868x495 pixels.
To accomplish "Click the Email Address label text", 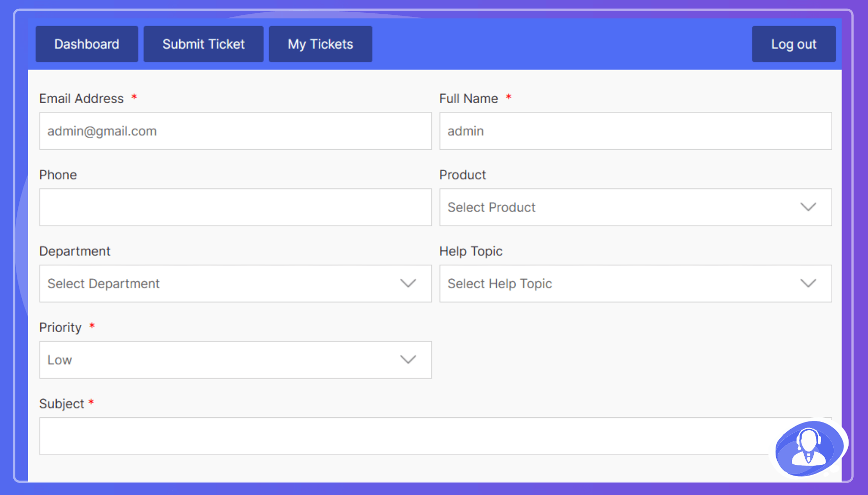I will [82, 99].
